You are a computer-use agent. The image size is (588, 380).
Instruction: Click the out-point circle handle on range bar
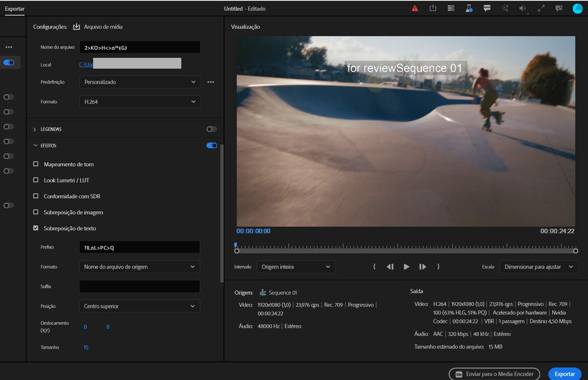[576, 251]
